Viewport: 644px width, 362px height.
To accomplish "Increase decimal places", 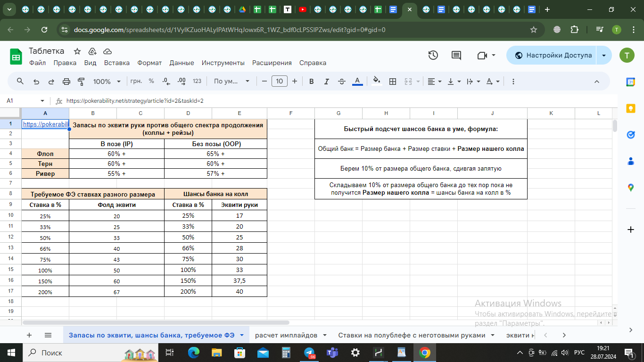I will pyautogui.click(x=181, y=81).
